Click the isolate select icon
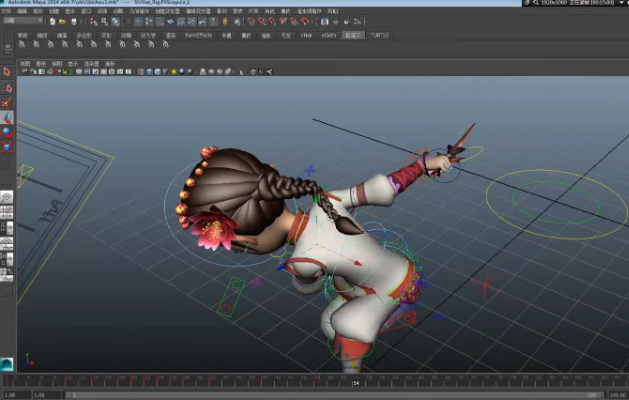The image size is (629, 400). pos(241,72)
